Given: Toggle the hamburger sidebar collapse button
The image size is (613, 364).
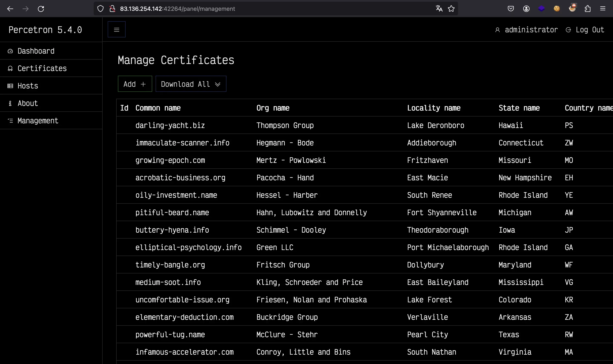Looking at the screenshot, I should click(x=116, y=30).
